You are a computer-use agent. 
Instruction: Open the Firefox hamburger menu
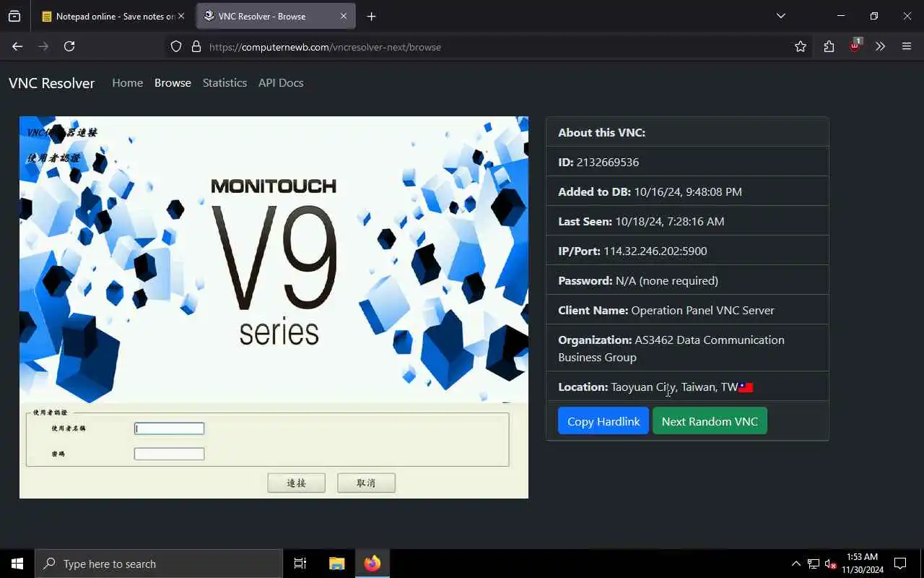(907, 46)
